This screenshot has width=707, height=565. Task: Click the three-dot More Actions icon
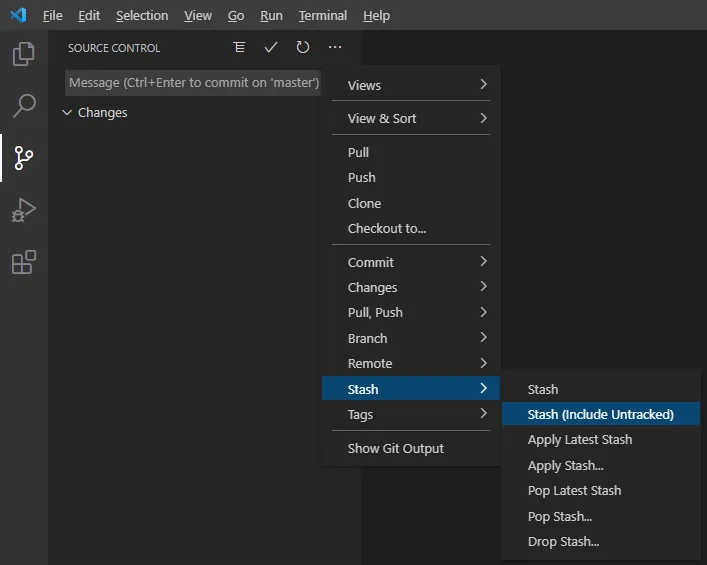click(335, 47)
